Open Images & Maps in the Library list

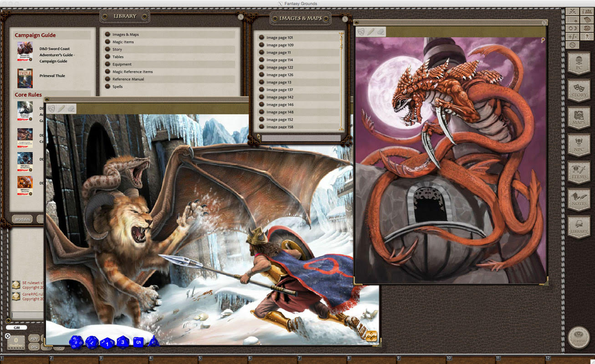[x=169, y=35]
